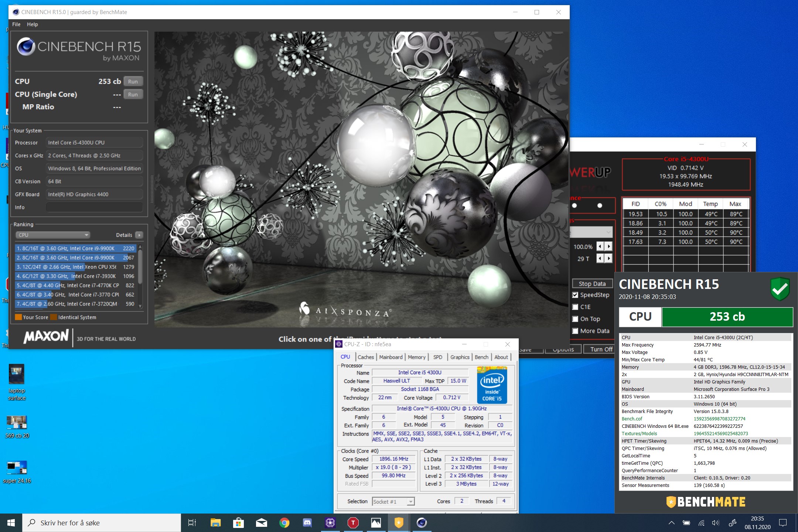Viewport: 798px width, 532px height.
Task: Click the Intel Core i5 badge
Action: tap(492, 385)
